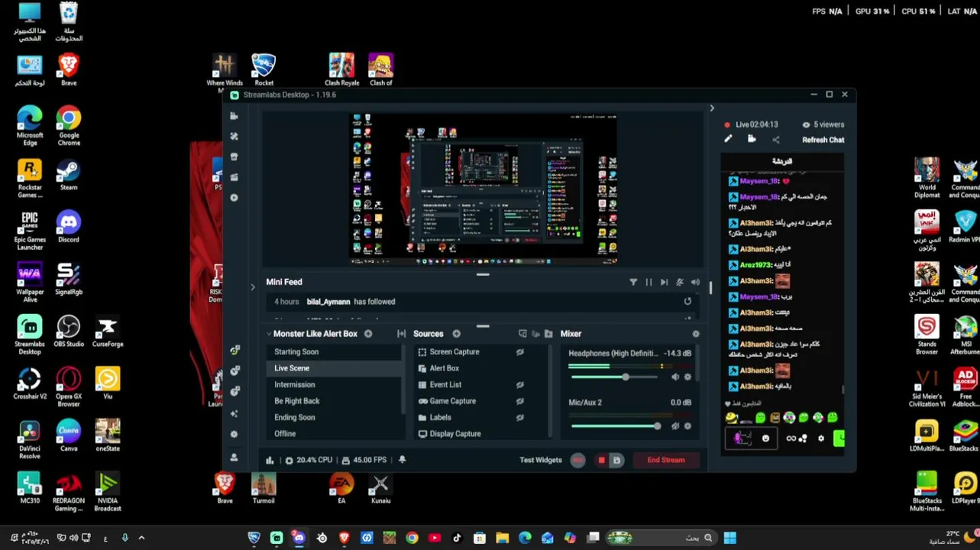980x550 pixels.
Task: Open emoji picker in chat input
Action: click(765, 438)
